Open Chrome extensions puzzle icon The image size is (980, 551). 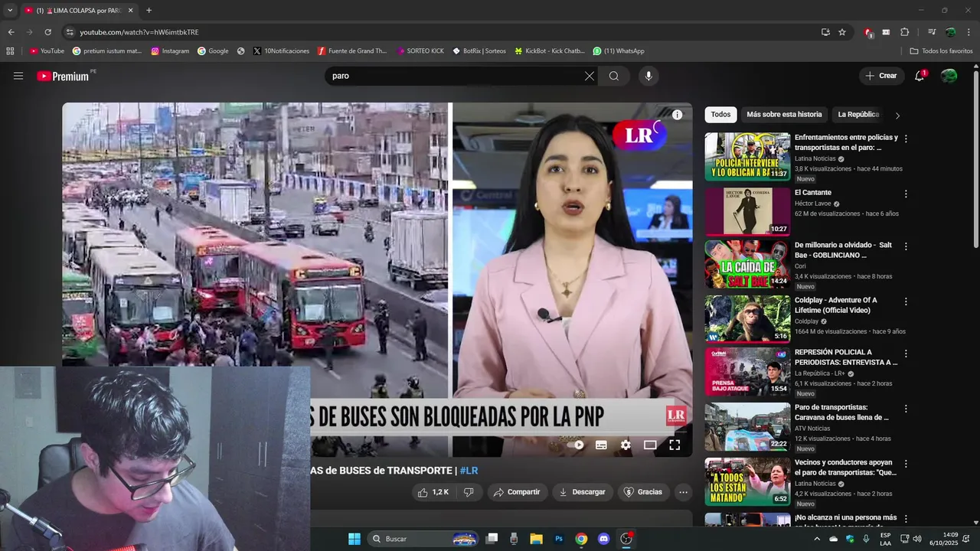pos(905,32)
